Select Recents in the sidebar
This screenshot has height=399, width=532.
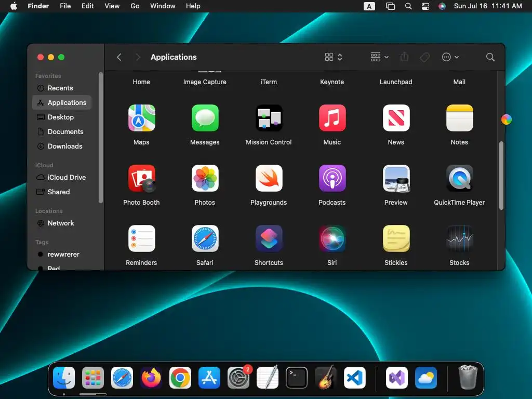(62, 88)
